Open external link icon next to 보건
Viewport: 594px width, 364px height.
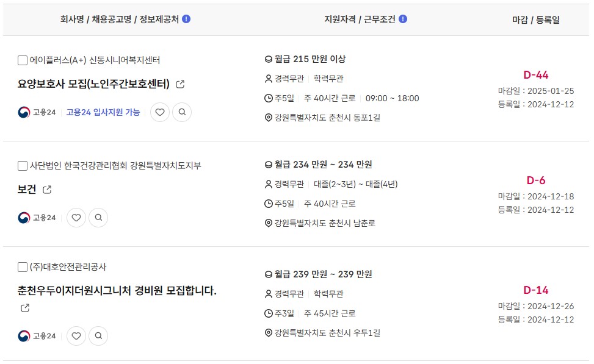[47, 190]
